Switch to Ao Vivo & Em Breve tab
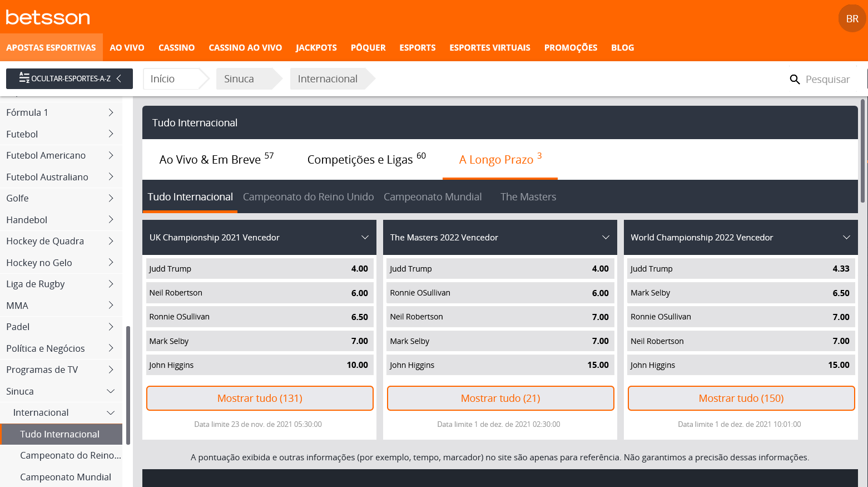The height and width of the screenshot is (487, 868). click(216, 159)
